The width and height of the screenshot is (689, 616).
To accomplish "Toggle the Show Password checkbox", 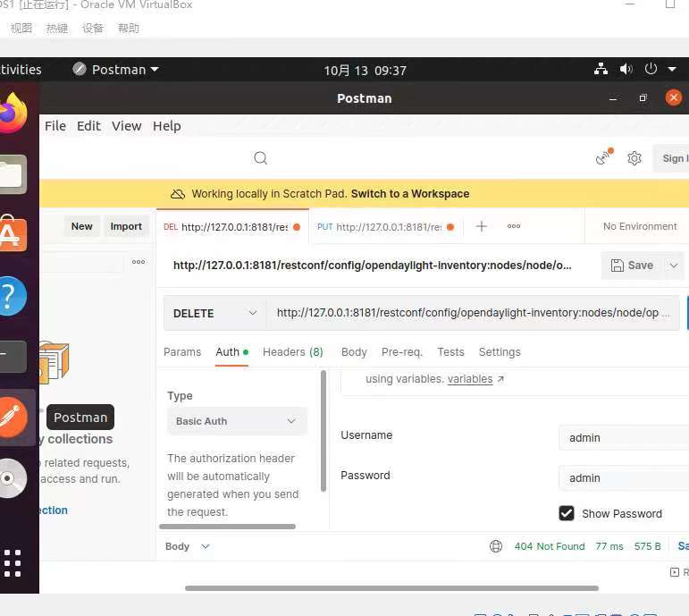I will [567, 513].
